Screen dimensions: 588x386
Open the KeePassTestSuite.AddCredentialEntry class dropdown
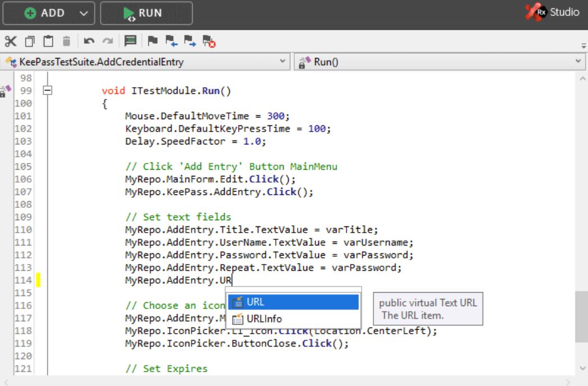tap(282, 61)
